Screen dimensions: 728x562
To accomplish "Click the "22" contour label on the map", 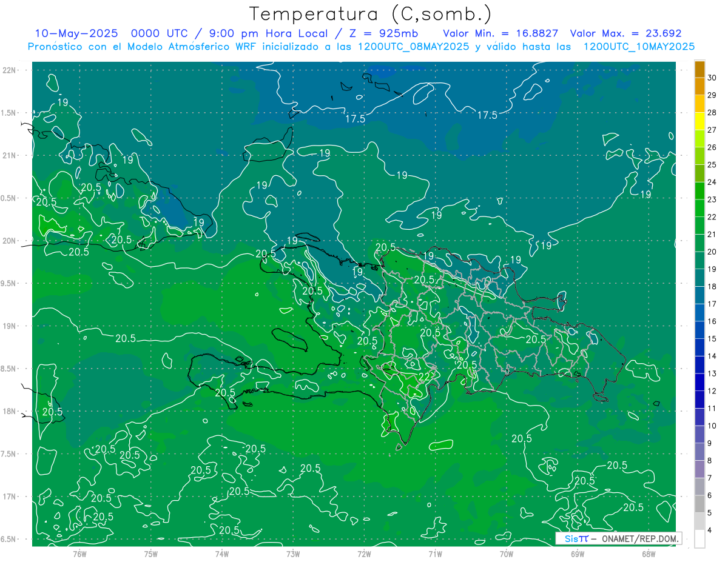I will (425, 376).
